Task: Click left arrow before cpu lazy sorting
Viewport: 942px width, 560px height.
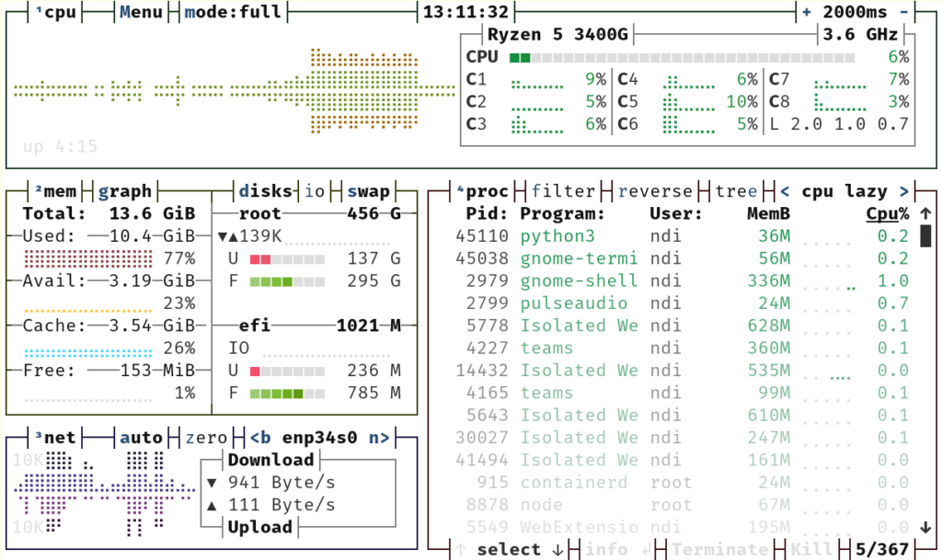Action: coord(785,191)
